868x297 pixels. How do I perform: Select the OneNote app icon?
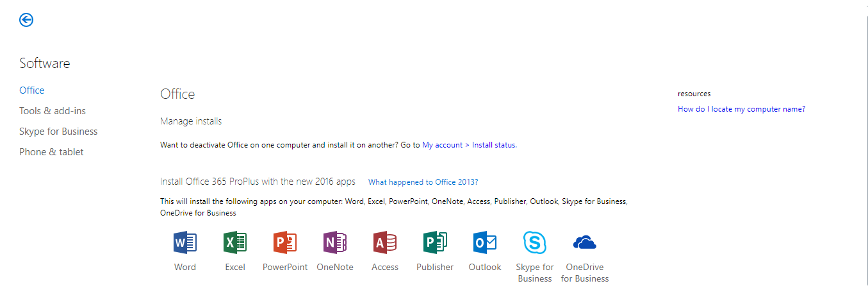tap(335, 242)
